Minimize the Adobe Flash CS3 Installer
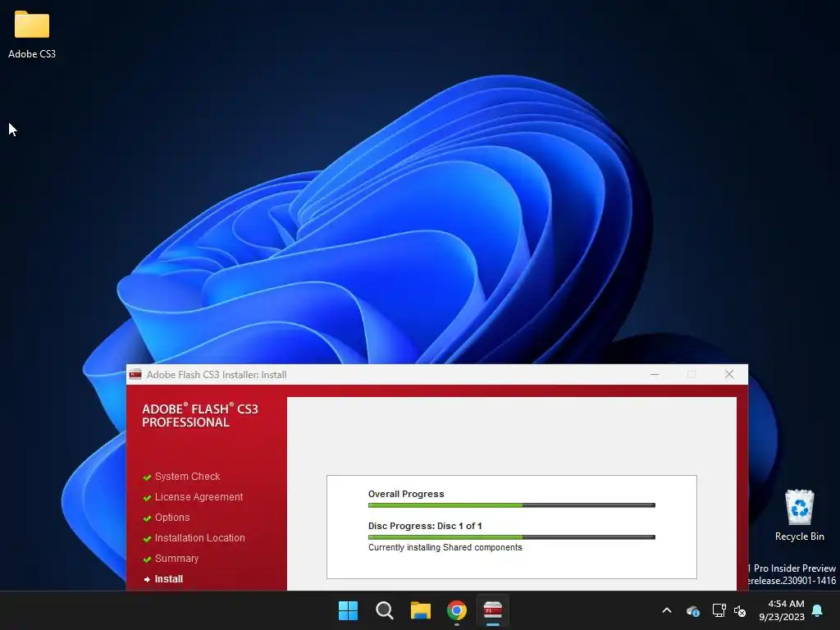 pos(655,374)
